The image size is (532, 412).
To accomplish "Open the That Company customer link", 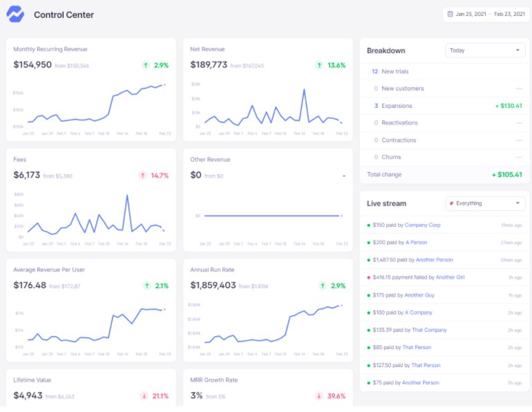I will click(429, 330).
